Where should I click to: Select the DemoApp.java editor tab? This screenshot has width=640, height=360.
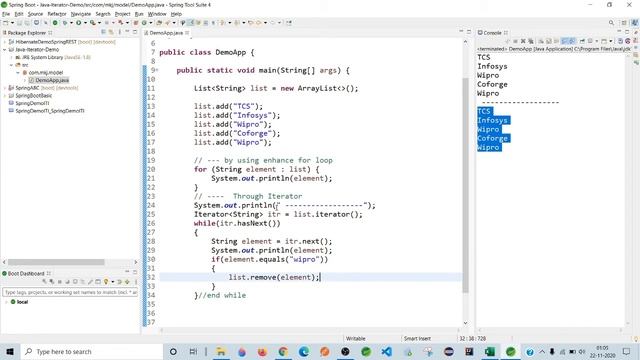(166, 33)
